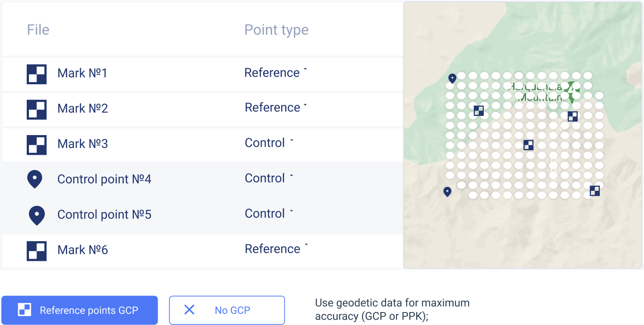Click the pin icon beside Control point №4
644x325 pixels.
pyautogui.click(x=35, y=179)
